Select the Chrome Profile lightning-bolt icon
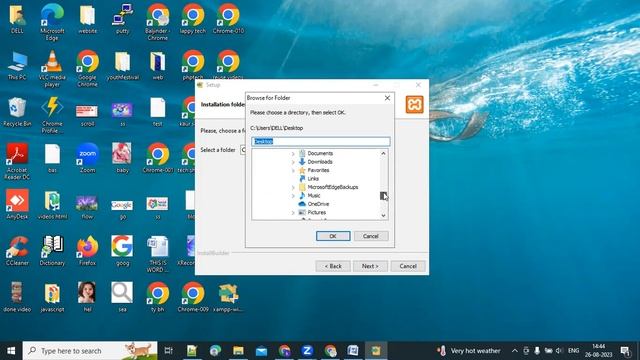Screen dimensions: 640x360 pyautogui.click(x=52, y=116)
